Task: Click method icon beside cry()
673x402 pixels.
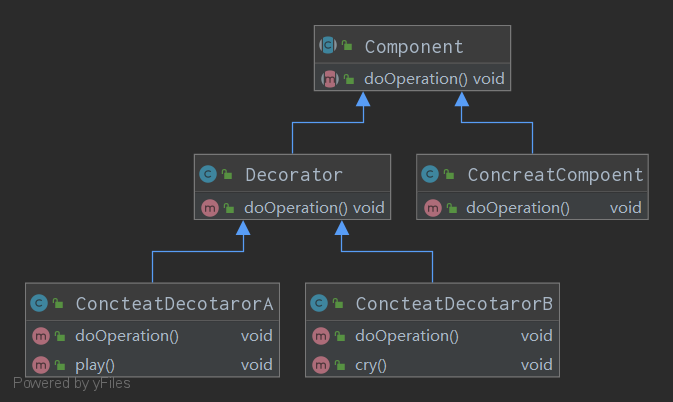Action: tap(320, 364)
